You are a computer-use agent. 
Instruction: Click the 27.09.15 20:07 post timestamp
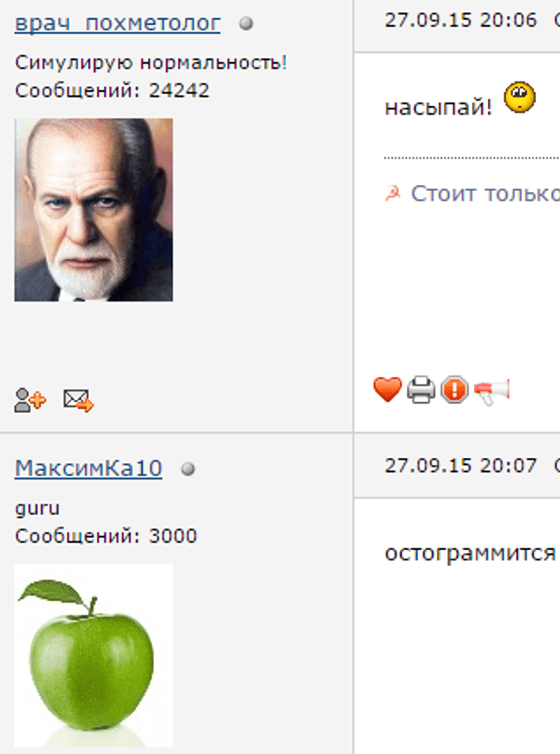[461, 466]
